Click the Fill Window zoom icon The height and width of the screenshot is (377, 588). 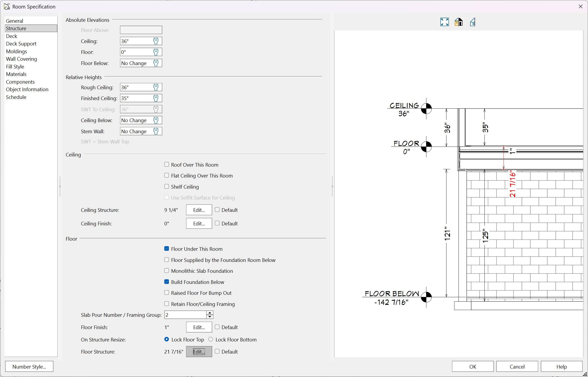pyautogui.click(x=444, y=22)
